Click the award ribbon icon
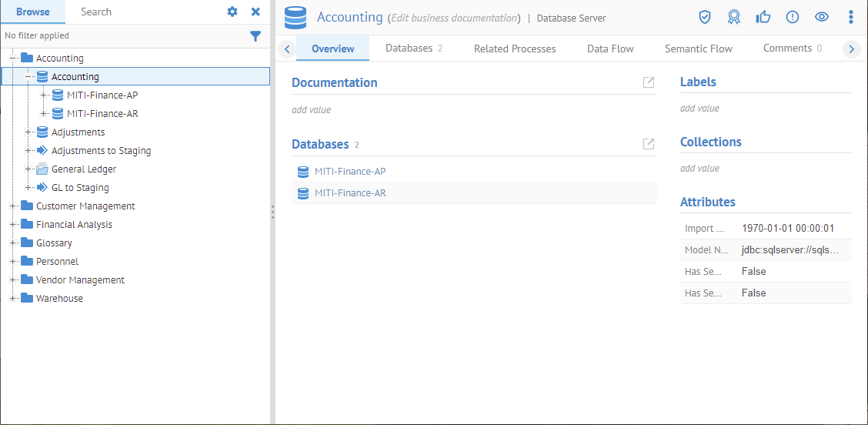This screenshot has height=425, width=868. pos(733,18)
